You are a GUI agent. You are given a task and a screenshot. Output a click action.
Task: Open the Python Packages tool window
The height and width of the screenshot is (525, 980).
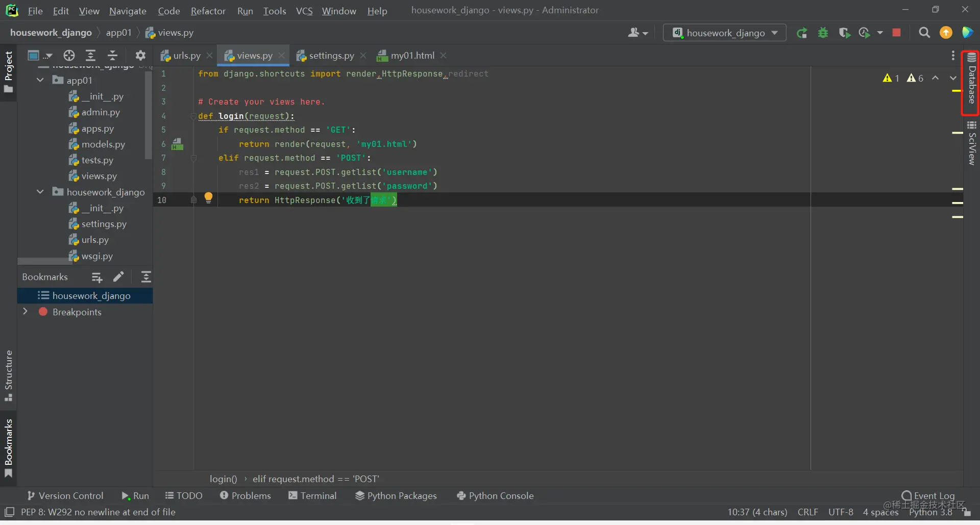click(x=396, y=495)
